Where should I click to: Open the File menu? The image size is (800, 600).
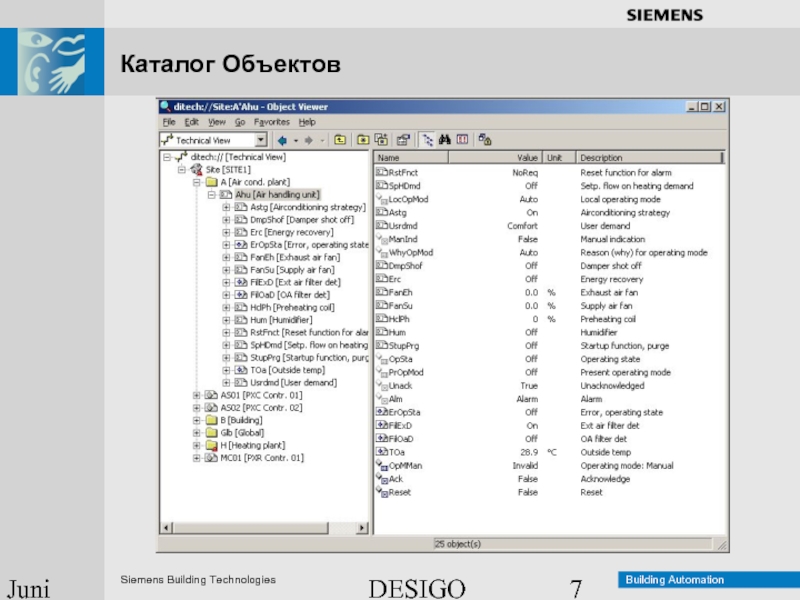click(169, 121)
